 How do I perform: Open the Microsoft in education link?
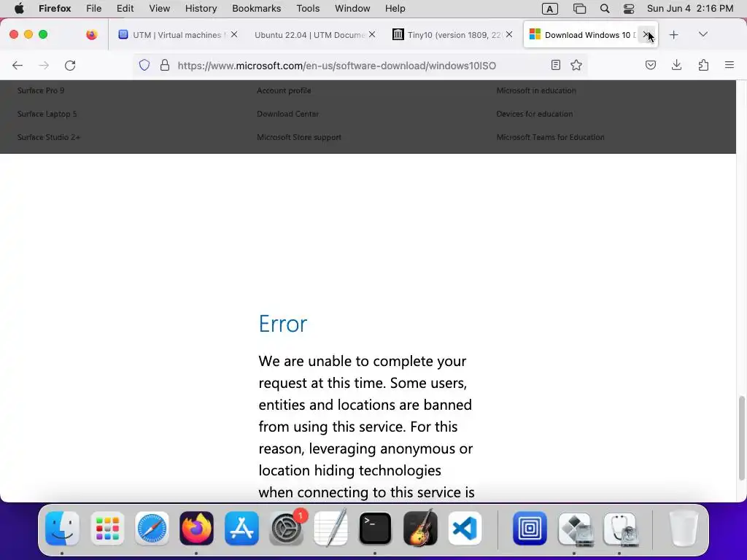536,90
